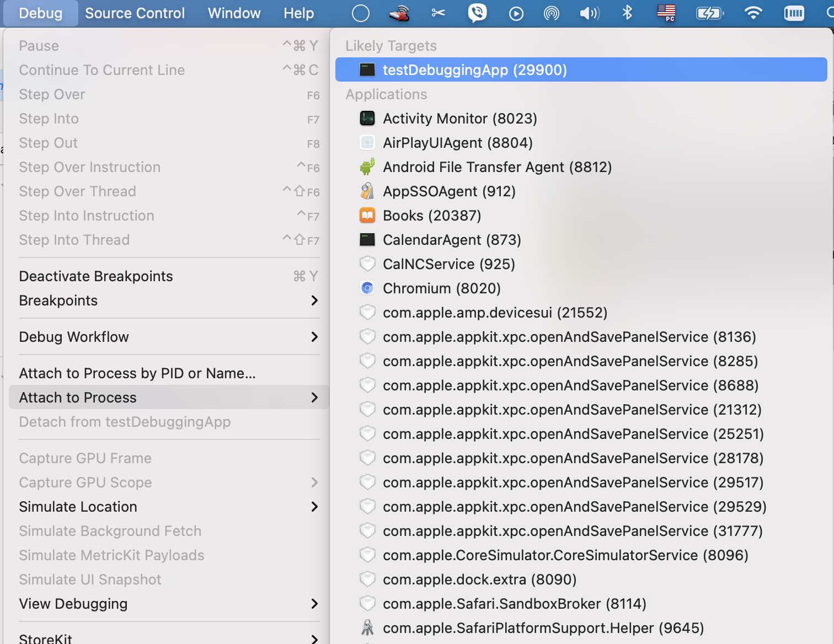Attach to Chromium (8020)
The width and height of the screenshot is (834, 644).
[x=581, y=288]
